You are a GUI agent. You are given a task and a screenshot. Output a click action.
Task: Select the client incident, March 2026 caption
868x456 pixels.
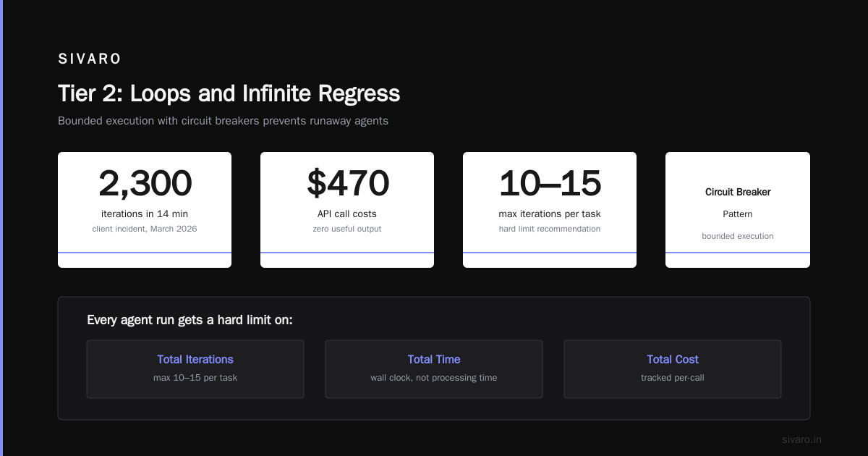[x=145, y=229]
